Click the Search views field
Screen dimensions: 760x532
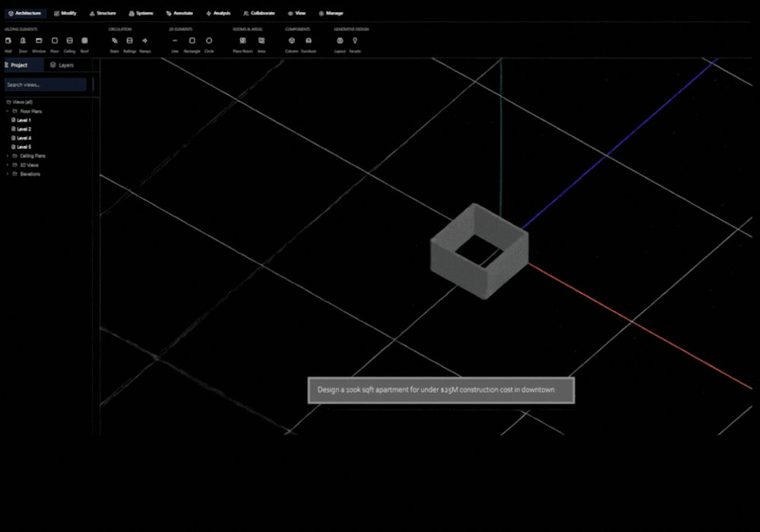[x=46, y=85]
